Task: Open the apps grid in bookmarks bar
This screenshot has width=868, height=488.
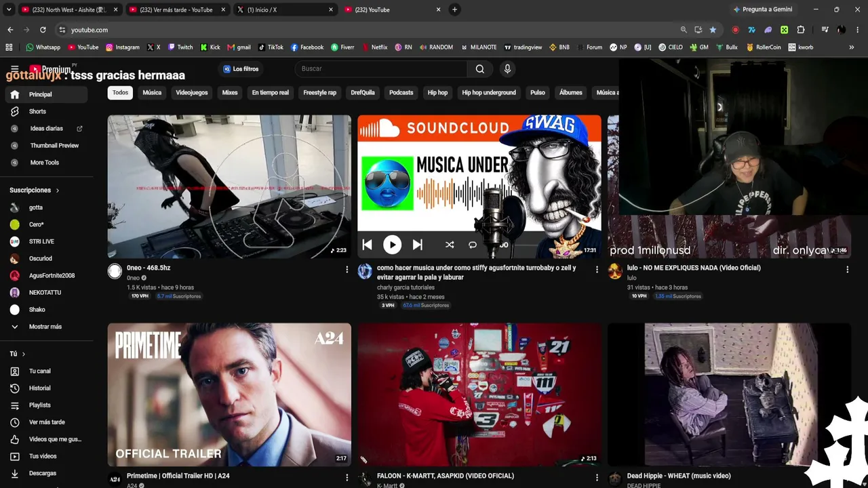Action: click(9, 47)
